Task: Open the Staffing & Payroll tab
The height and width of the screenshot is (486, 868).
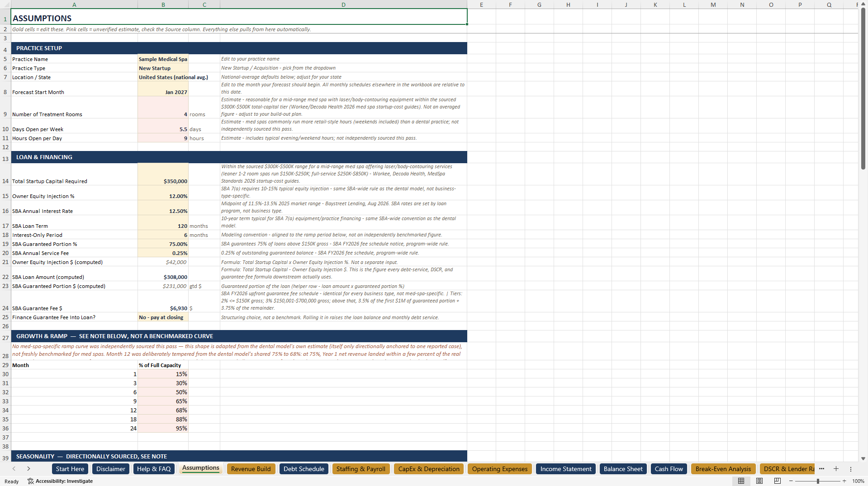Action: (x=361, y=469)
